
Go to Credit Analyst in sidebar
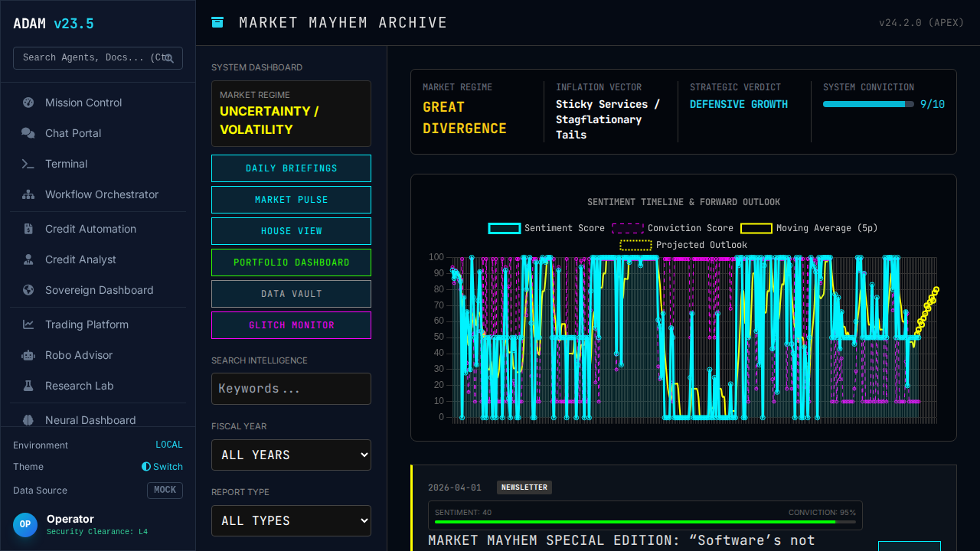click(80, 259)
